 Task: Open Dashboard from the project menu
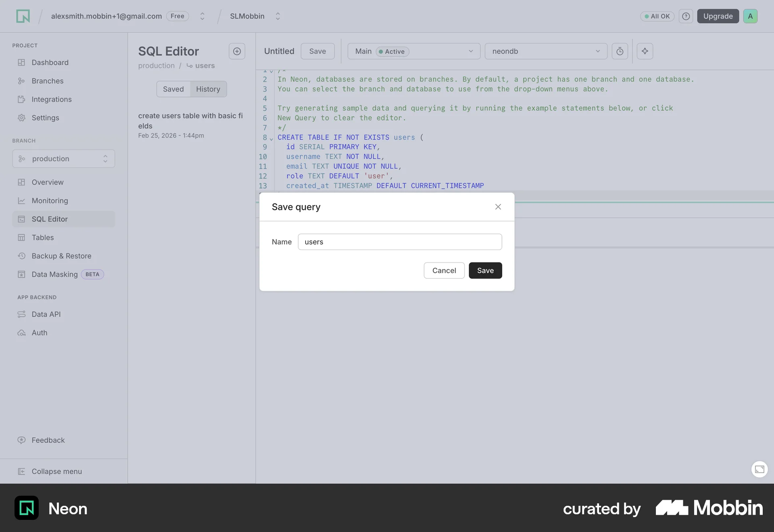[x=50, y=62]
